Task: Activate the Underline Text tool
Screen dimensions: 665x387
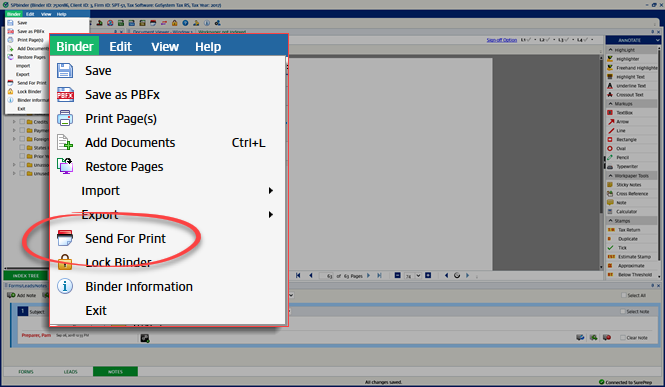Action: pyautogui.click(x=631, y=86)
